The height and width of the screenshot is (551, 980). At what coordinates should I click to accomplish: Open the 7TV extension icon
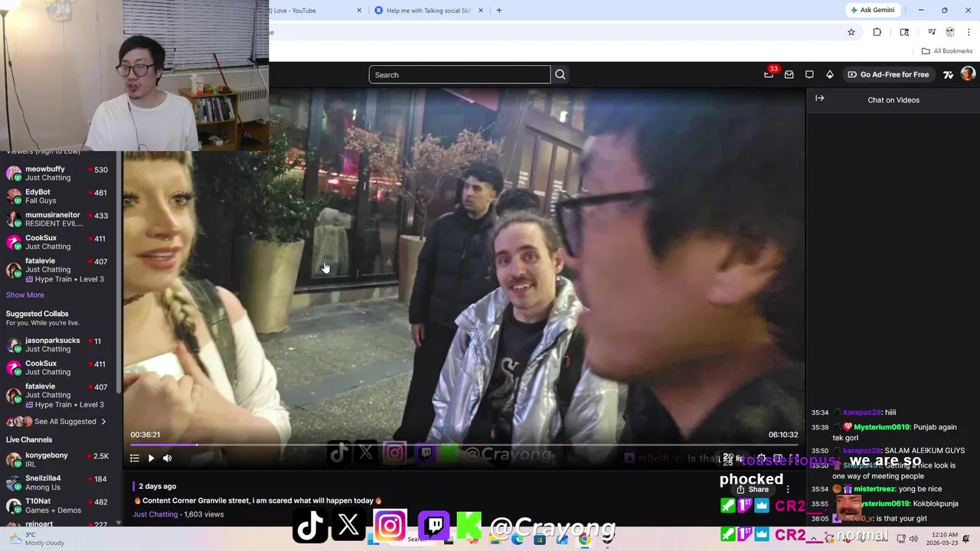948,74
